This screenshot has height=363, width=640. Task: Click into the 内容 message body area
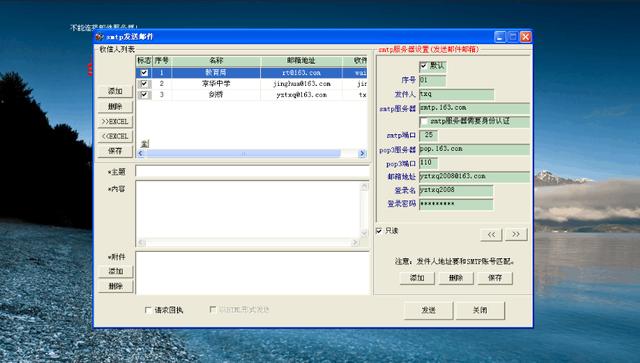(x=248, y=209)
